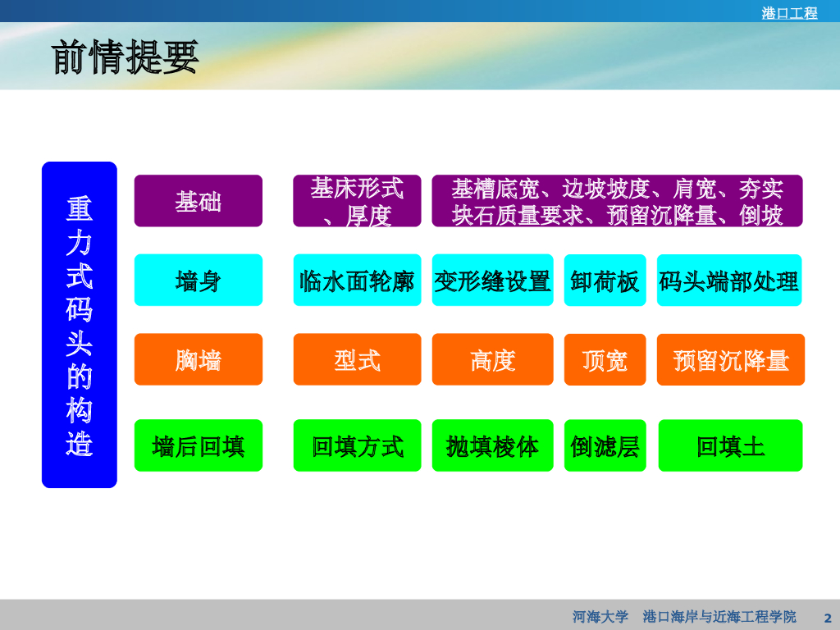Click the 基础 purple box
The height and width of the screenshot is (630, 840).
pyautogui.click(x=199, y=201)
